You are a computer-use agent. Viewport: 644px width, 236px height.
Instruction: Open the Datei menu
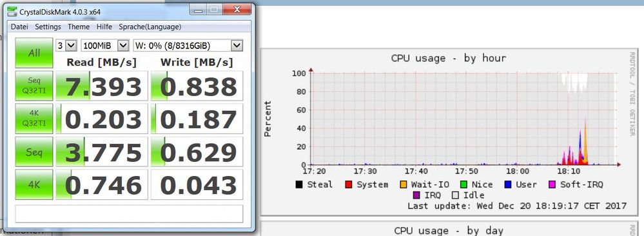coord(19,26)
